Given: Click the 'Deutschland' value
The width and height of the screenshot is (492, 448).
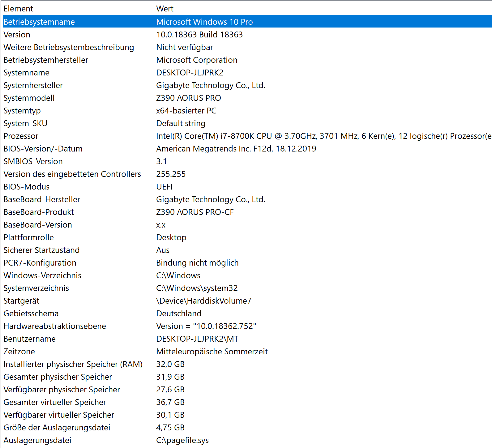Looking at the screenshot, I should pos(179,314).
